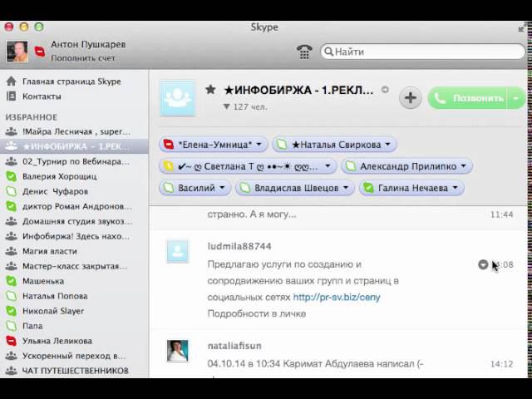Click the message text "странно. А я могу..."
The image size is (532, 399).
(x=251, y=214)
